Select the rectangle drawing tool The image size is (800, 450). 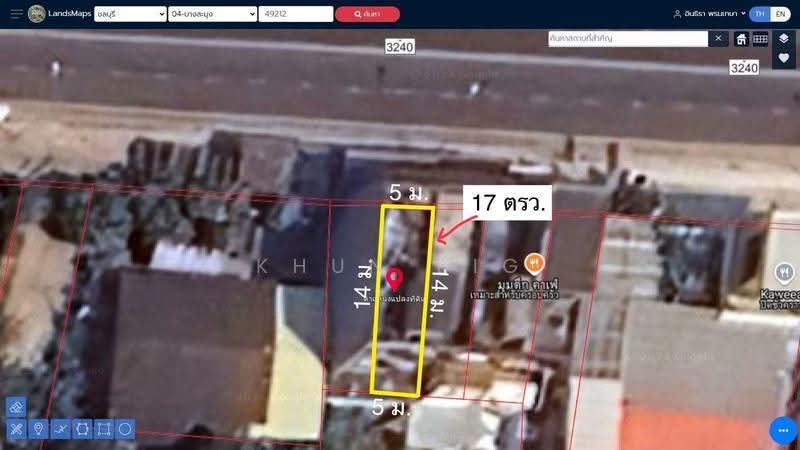tap(104, 429)
